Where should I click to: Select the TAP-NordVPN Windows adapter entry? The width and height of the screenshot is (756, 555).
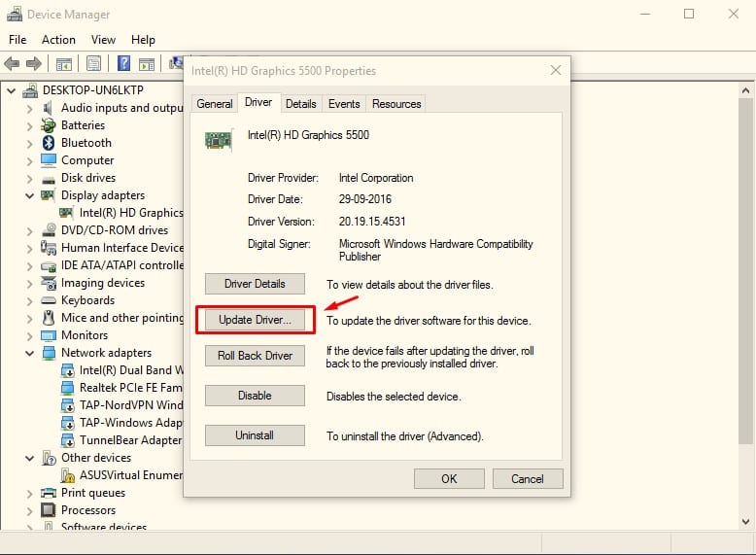tap(122, 405)
